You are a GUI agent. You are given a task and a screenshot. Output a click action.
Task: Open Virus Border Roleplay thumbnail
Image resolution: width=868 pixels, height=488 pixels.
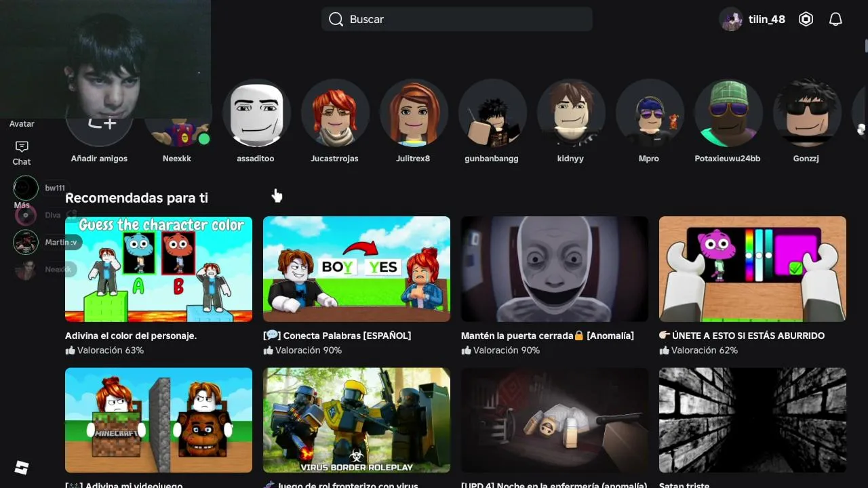(x=357, y=420)
